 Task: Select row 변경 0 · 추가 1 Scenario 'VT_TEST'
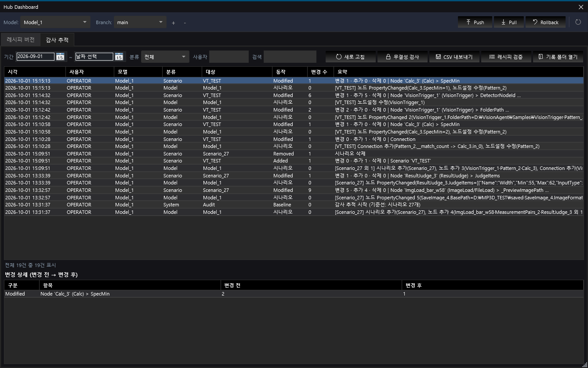coord(294,161)
